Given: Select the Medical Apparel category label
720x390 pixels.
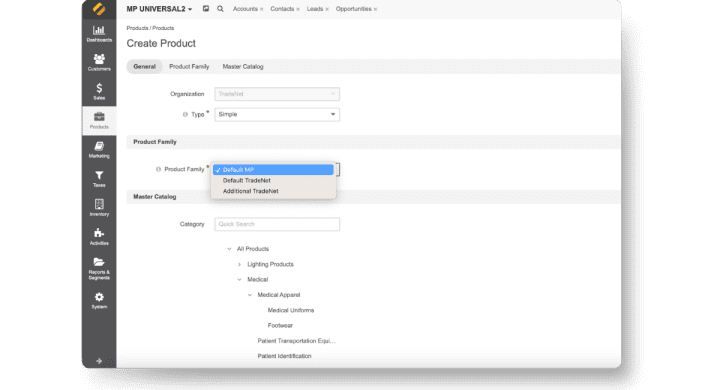Looking at the screenshot, I should 279,295.
